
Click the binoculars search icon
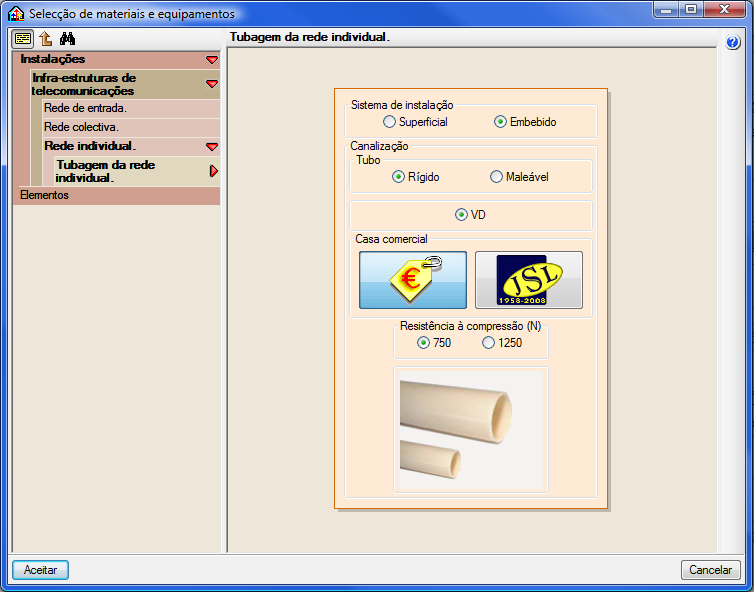68,39
